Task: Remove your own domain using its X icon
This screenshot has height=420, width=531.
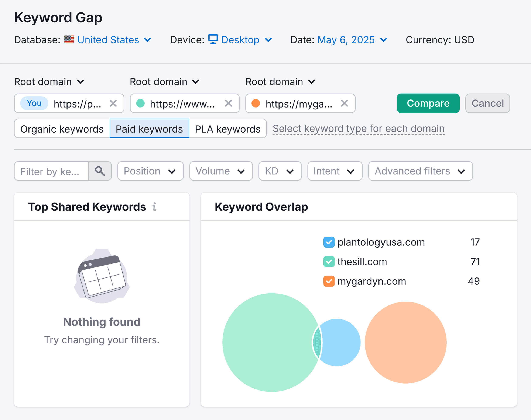Action: (x=113, y=104)
